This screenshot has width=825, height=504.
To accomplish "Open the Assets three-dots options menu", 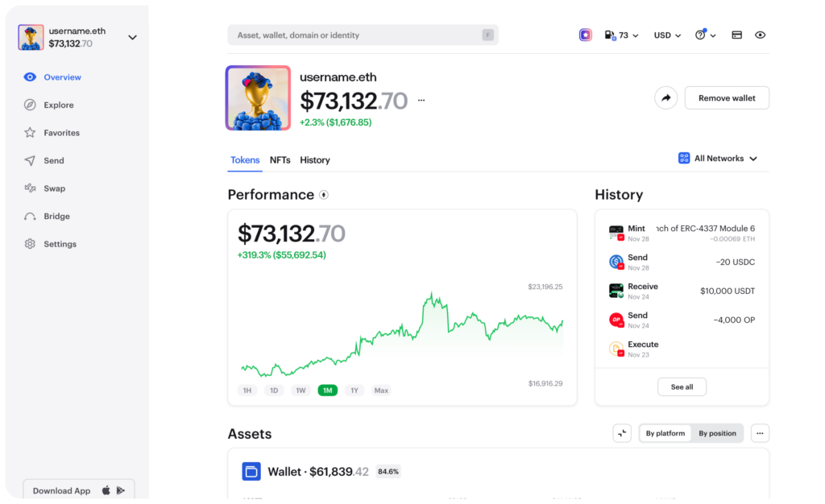I will point(760,433).
